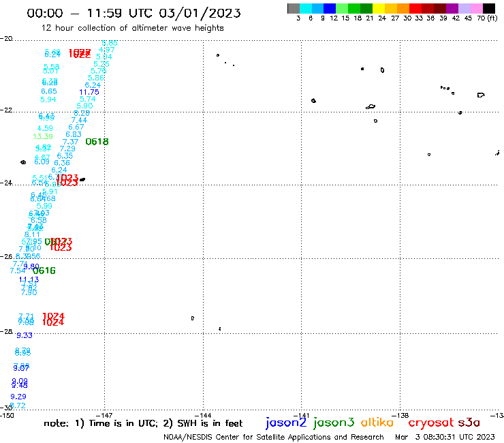Click the purple 42 ft legend swatch
Image resolution: width=504 pixels, height=443 pixels.
pos(452,8)
